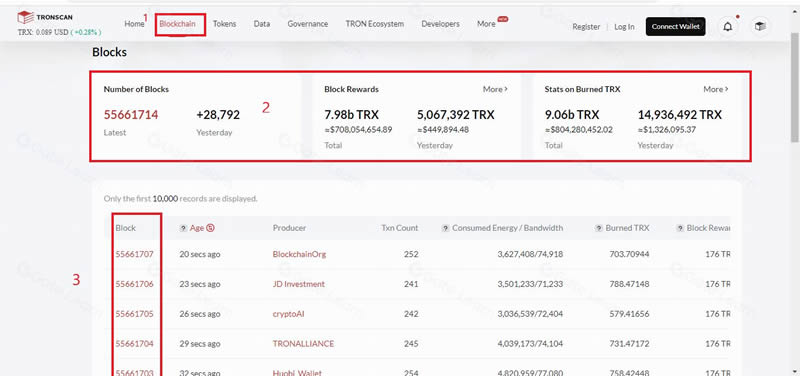This screenshot has height=376, width=800.
Task: Expand More in Stats on Burned TRX card
Action: click(716, 89)
